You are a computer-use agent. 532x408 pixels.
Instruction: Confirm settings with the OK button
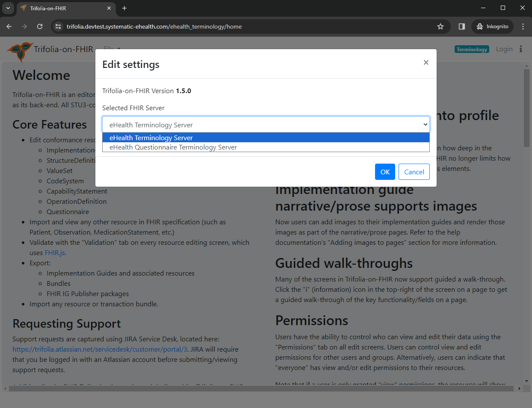(x=385, y=172)
